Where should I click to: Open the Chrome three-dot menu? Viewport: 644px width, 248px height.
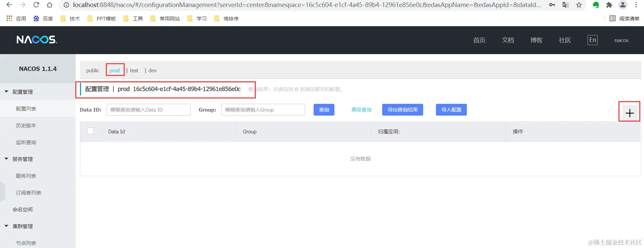(636, 5)
